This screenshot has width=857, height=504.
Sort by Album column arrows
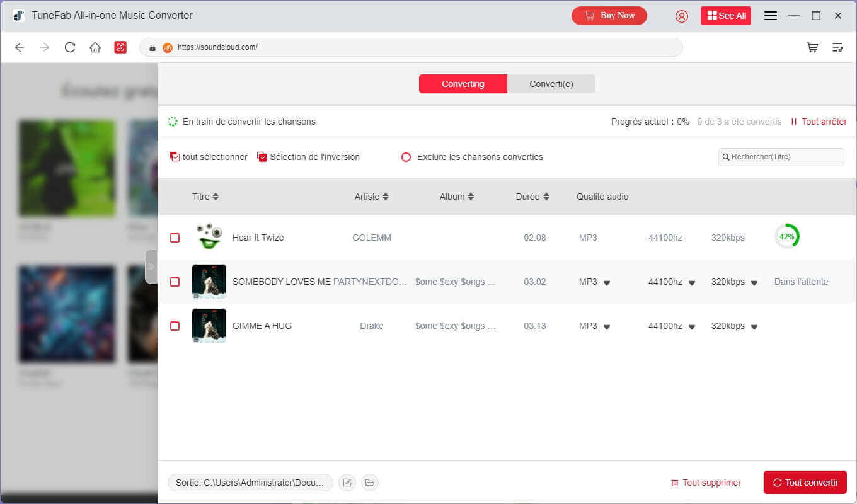click(x=471, y=197)
